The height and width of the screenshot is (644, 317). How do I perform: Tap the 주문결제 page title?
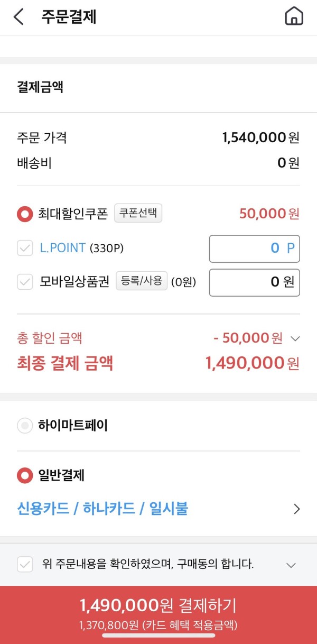point(69,17)
